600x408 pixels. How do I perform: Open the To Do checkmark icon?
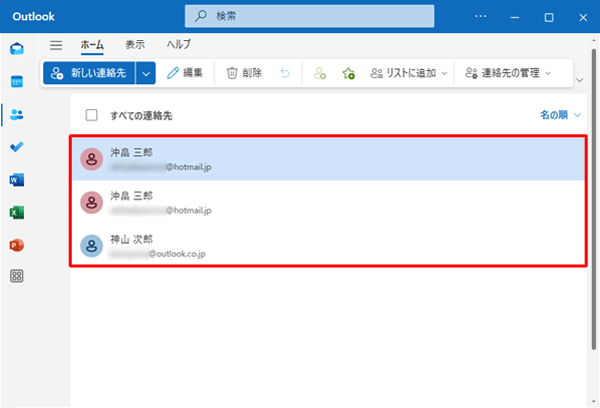point(17,147)
